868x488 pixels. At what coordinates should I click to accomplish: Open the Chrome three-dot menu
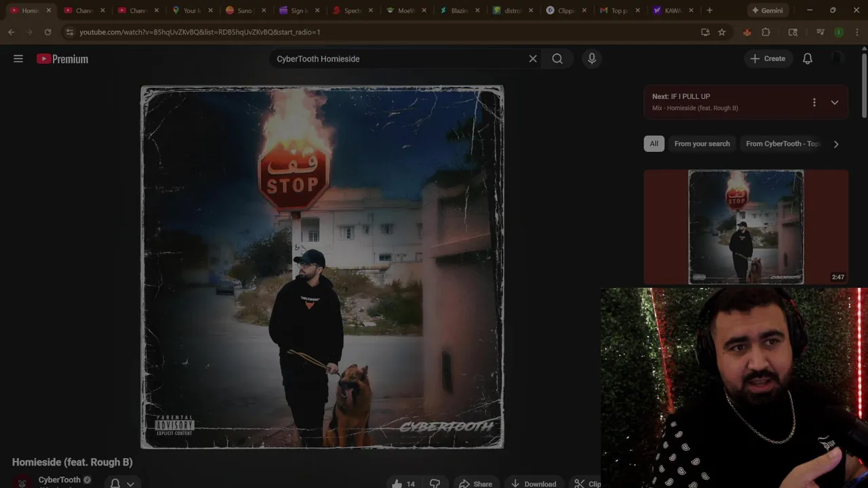[857, 32]
